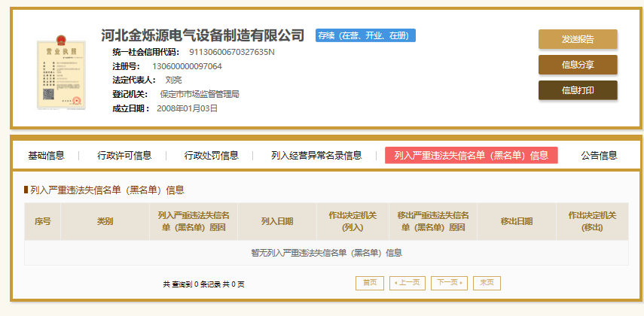The height and width of the screenshot is (316, 644).
Task: Open the 行政许可信息 tab
Action: pyautogui.click(x=124, y=156)
